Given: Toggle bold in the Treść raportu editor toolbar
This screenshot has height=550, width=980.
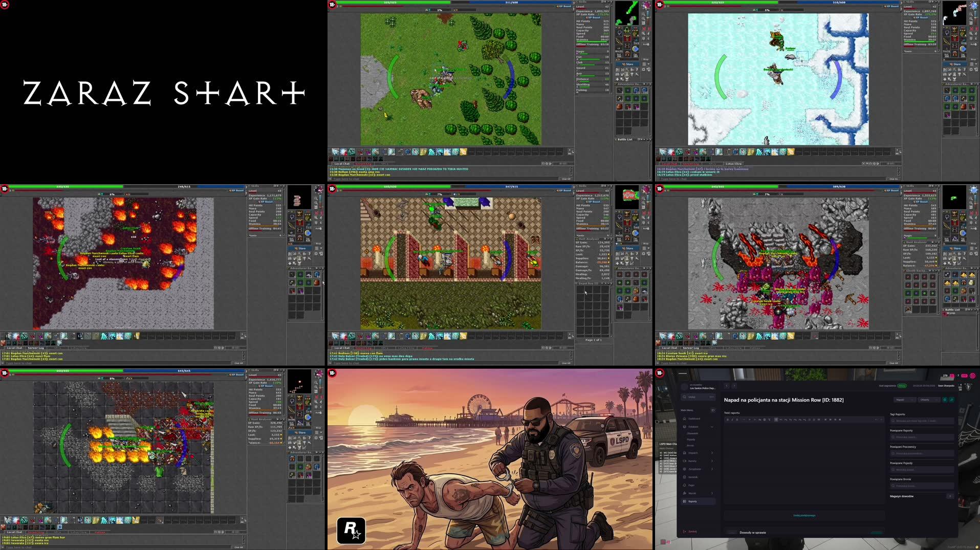Looking at the screenshot, I should 728,420.
